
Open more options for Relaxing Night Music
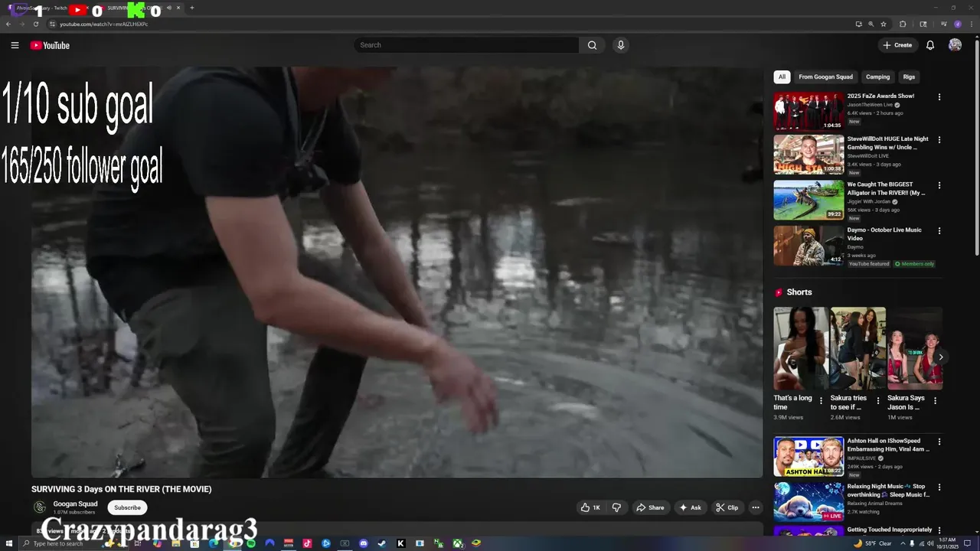click(939, 487)
